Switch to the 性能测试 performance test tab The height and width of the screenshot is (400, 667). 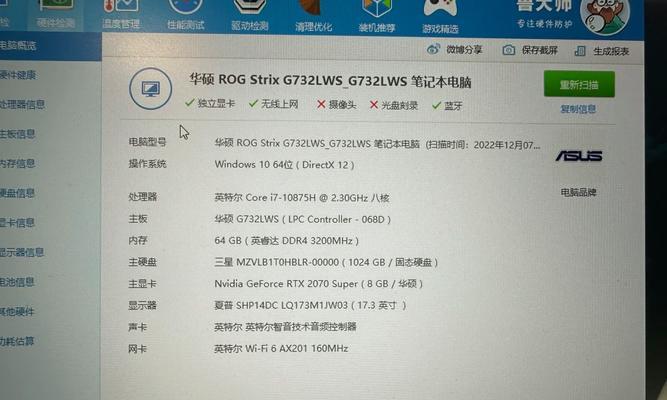click(185, 14)
